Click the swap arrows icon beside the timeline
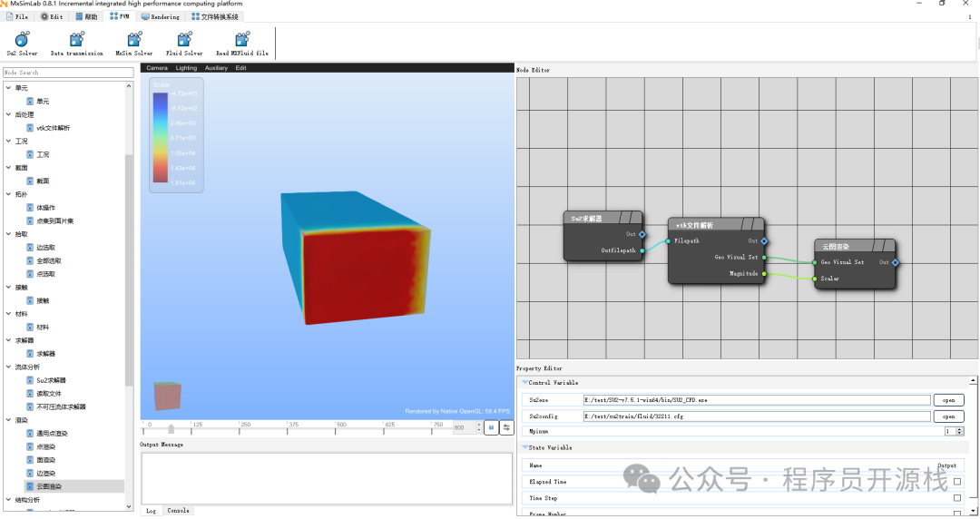This screenshot has width=980, height=519. 506,426
